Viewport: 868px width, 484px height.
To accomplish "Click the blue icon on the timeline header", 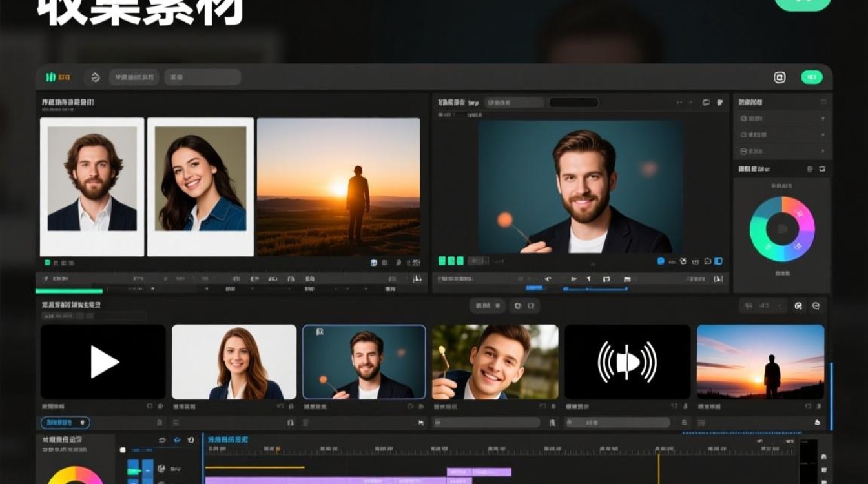I will pos(177,440).
